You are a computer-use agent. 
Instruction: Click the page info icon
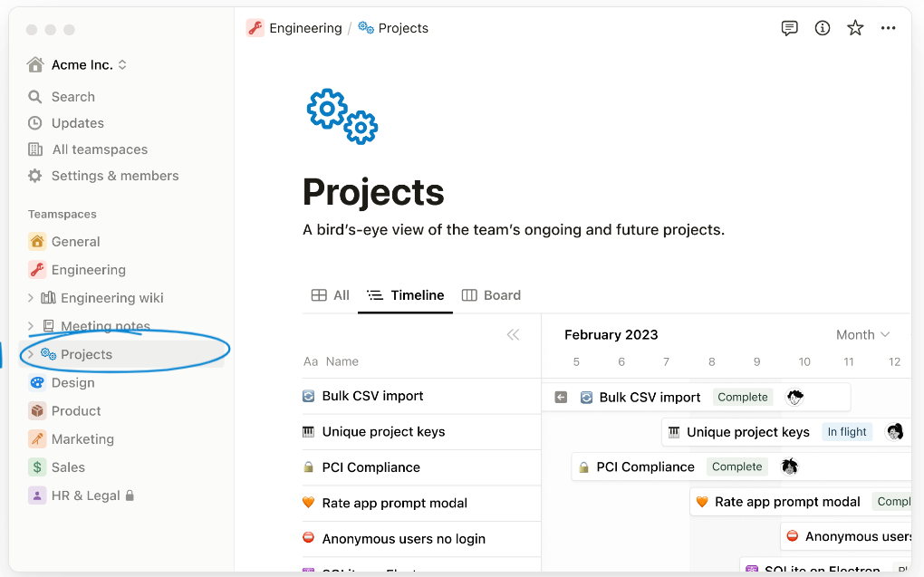click(822, 28)
